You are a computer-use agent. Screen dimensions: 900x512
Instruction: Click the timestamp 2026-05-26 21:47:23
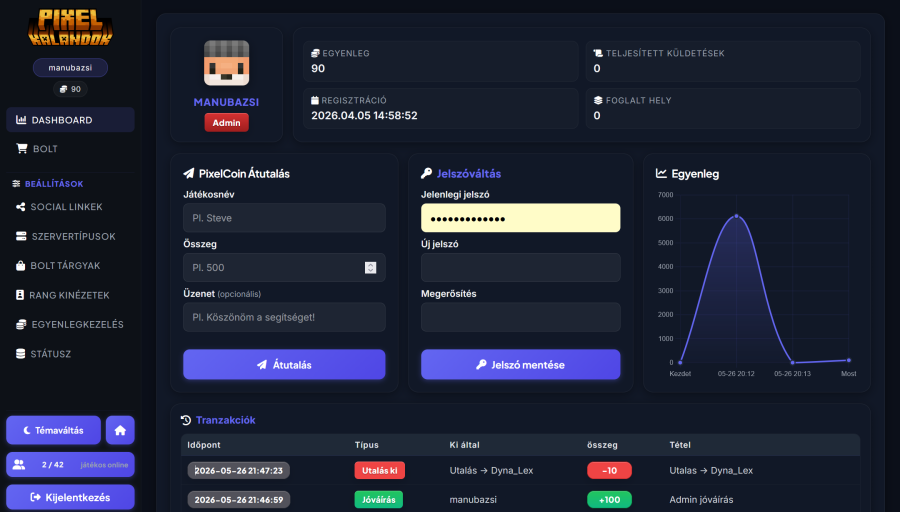click(x=239, y=471)
